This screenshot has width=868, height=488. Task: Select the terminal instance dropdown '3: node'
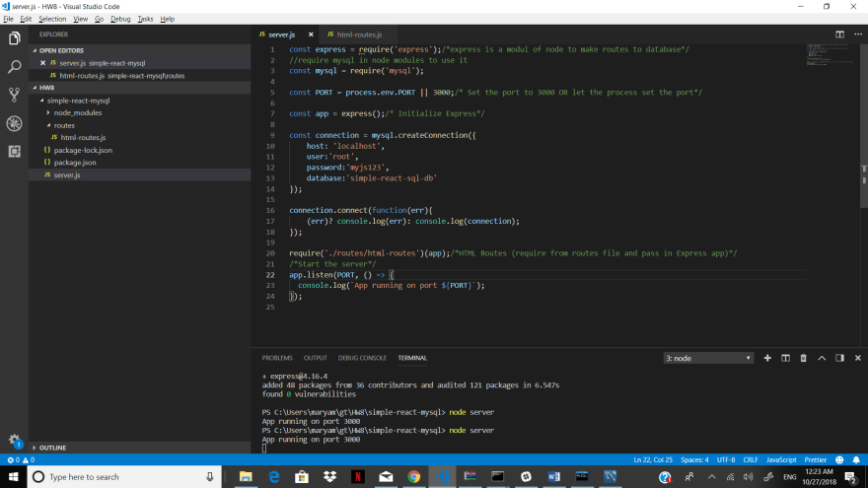point(708,358)
